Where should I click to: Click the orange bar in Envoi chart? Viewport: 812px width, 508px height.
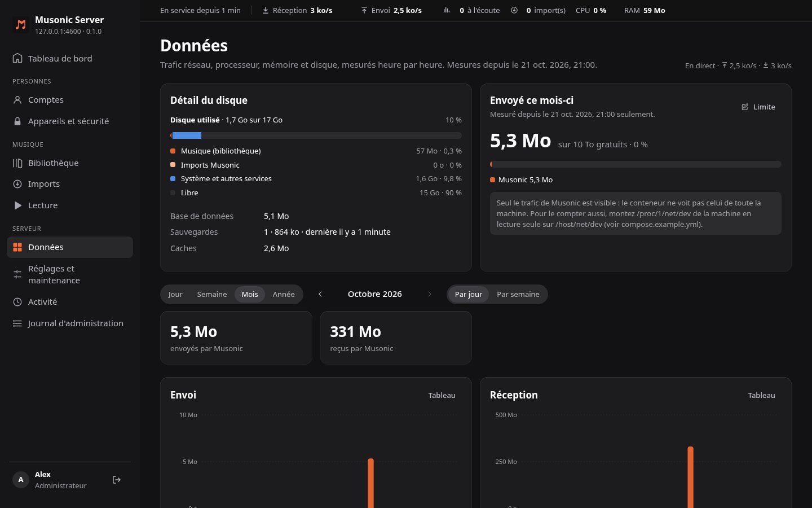(x=370, y=483)
